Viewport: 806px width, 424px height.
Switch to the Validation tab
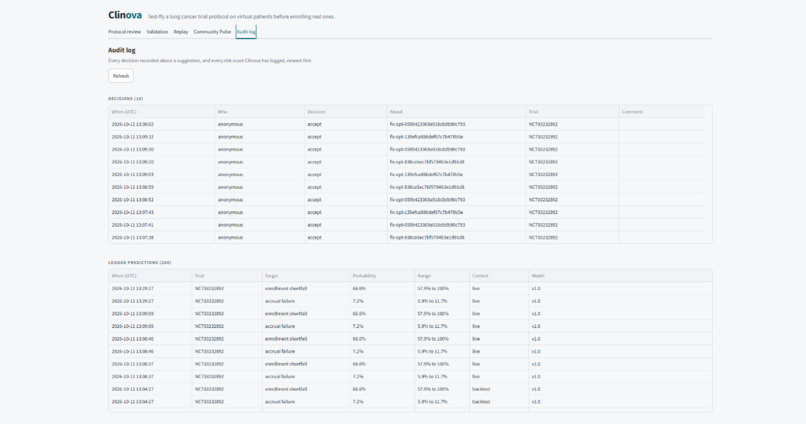click(157, 32)
